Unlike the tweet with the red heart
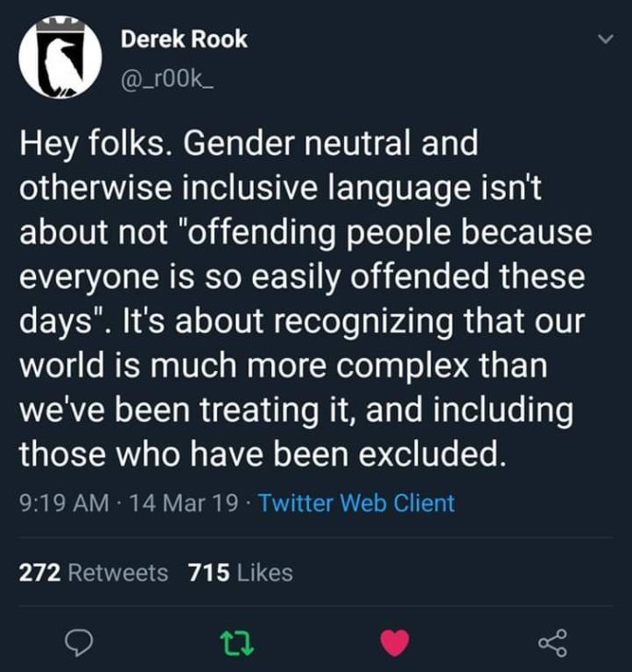632x672 pixels. coord(395,641)
